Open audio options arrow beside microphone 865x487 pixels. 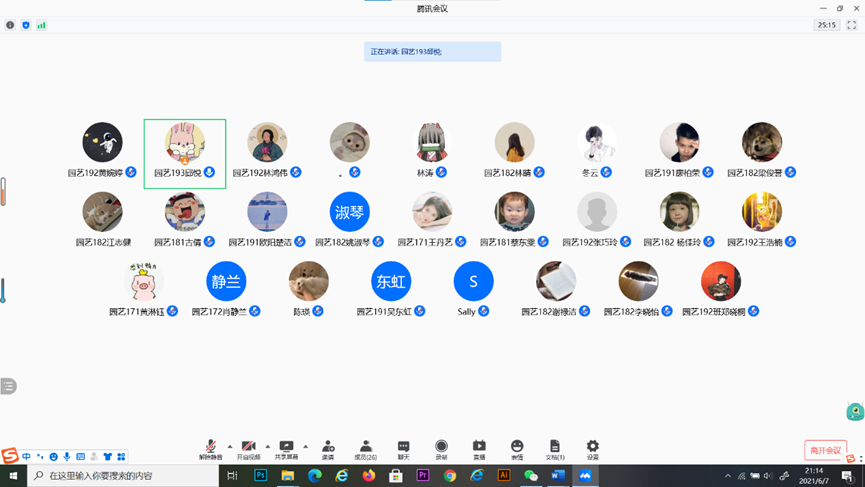tap(230, 446)
